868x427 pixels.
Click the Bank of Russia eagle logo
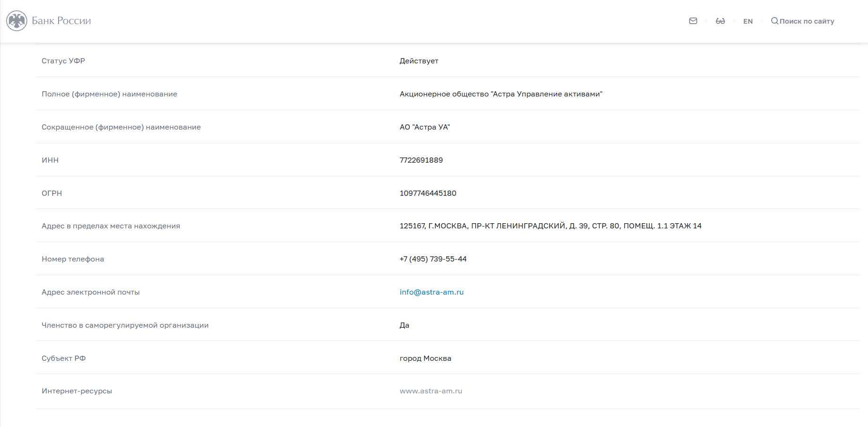coord(17,21)
